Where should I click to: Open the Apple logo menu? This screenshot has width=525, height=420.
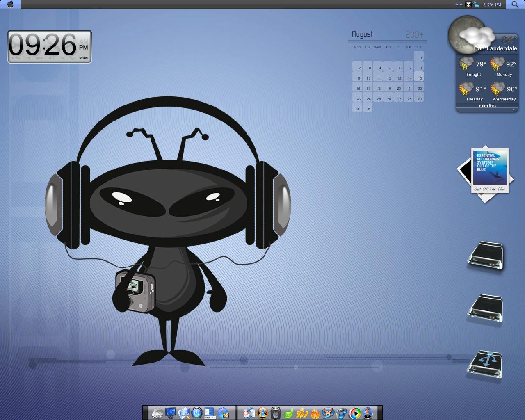(11, 5)
